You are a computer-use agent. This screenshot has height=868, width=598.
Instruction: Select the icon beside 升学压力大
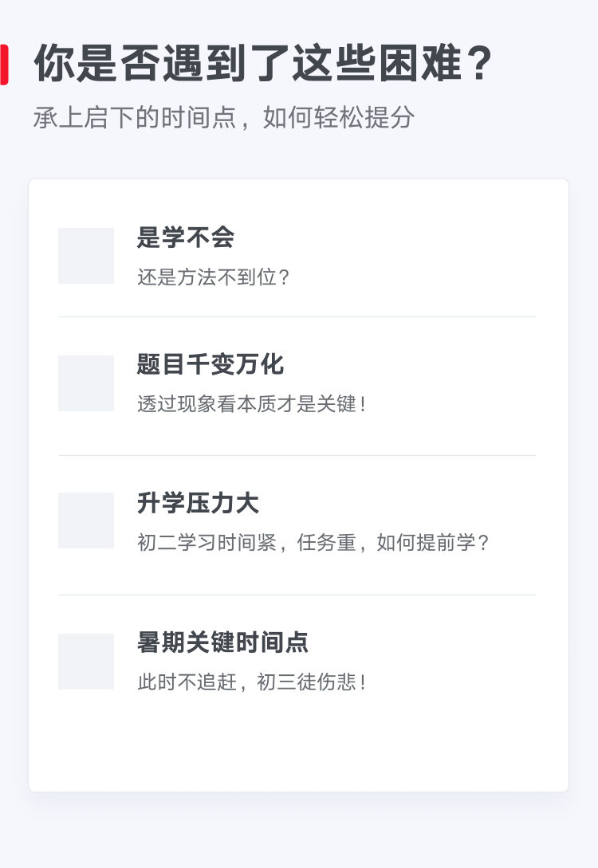[86, 520]
